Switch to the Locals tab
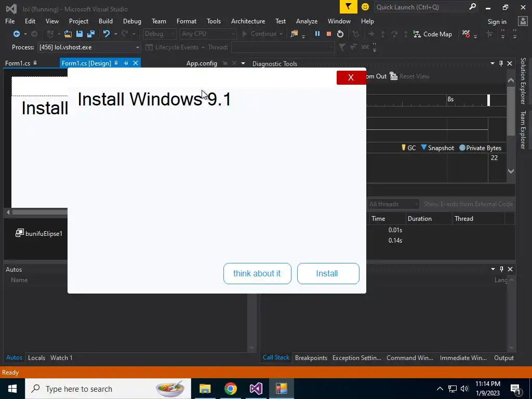 point(37,357)
